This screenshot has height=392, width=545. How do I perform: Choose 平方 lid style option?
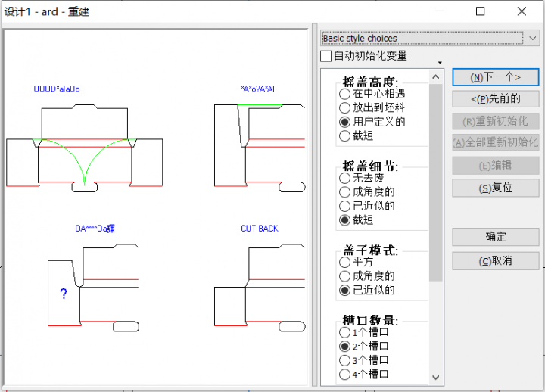pyautogui.click(x=345, y=263)
